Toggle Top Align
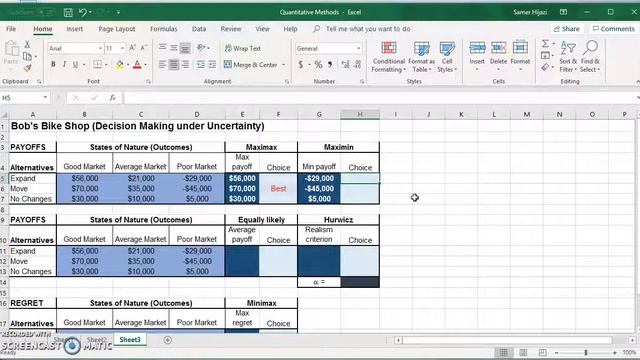The height and width of the screenshot is (360, 640). coord(162,48)
